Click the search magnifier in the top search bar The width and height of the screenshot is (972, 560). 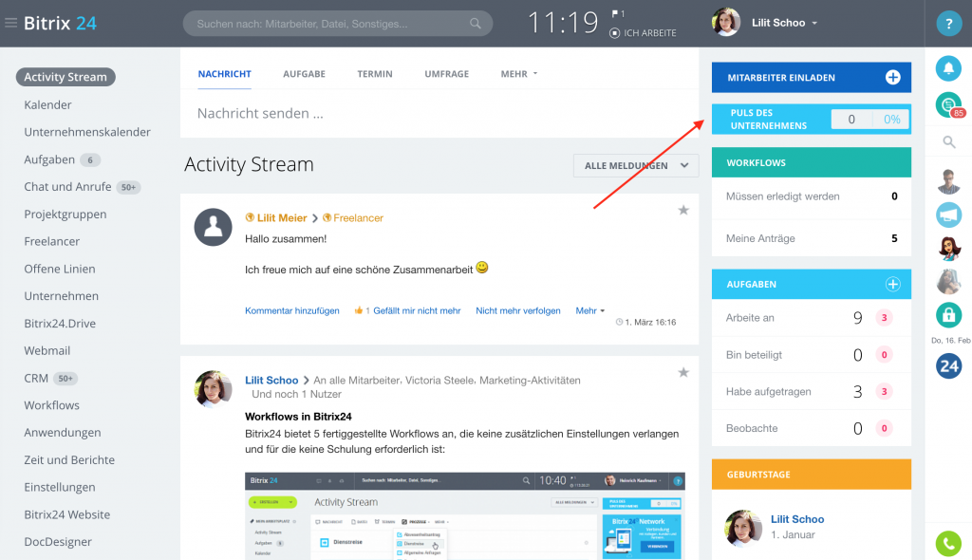coord(476,24)
